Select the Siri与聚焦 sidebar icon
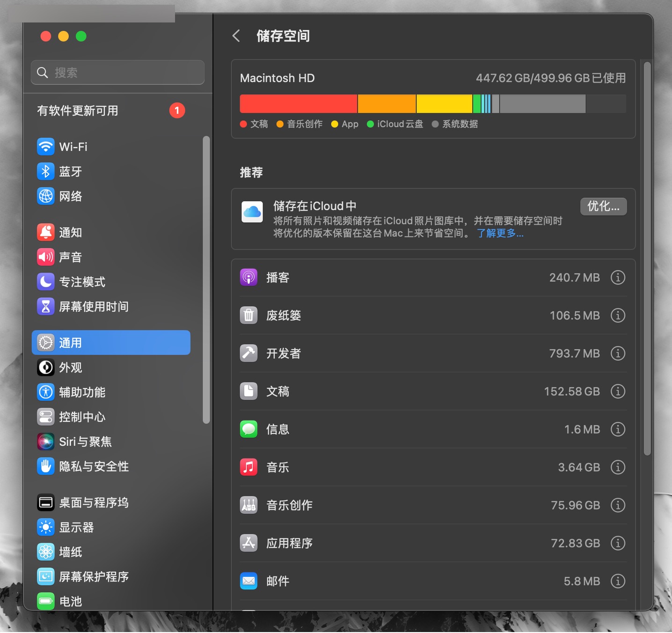 point(45,441)
